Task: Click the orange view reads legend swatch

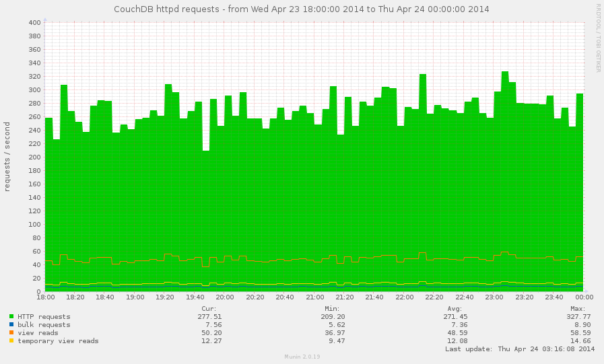Action: click(x=11, y=332)
